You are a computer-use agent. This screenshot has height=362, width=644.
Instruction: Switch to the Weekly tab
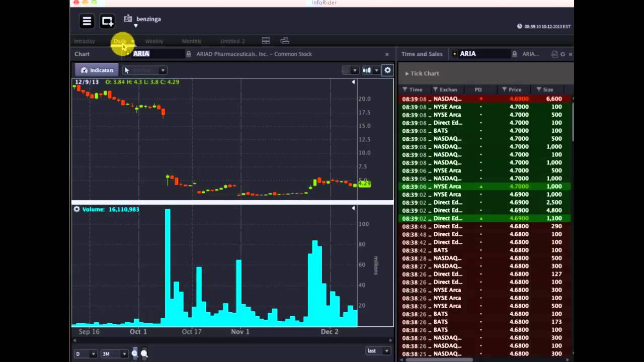[x=154, y=41]
